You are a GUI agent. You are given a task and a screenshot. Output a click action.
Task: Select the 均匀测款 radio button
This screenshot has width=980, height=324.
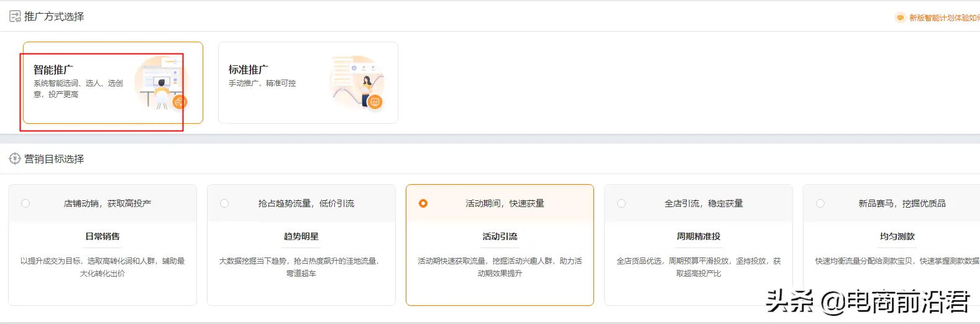[820, 203]
